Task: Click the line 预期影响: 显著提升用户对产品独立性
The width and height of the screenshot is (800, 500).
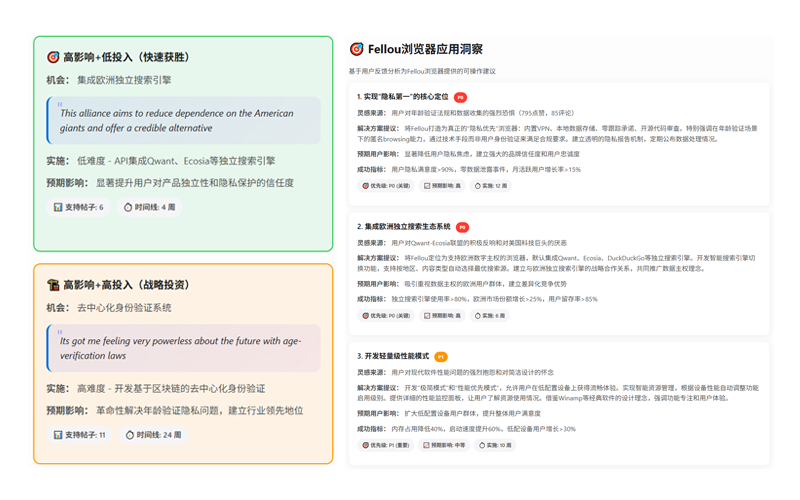Action: [x=170, y=183]
